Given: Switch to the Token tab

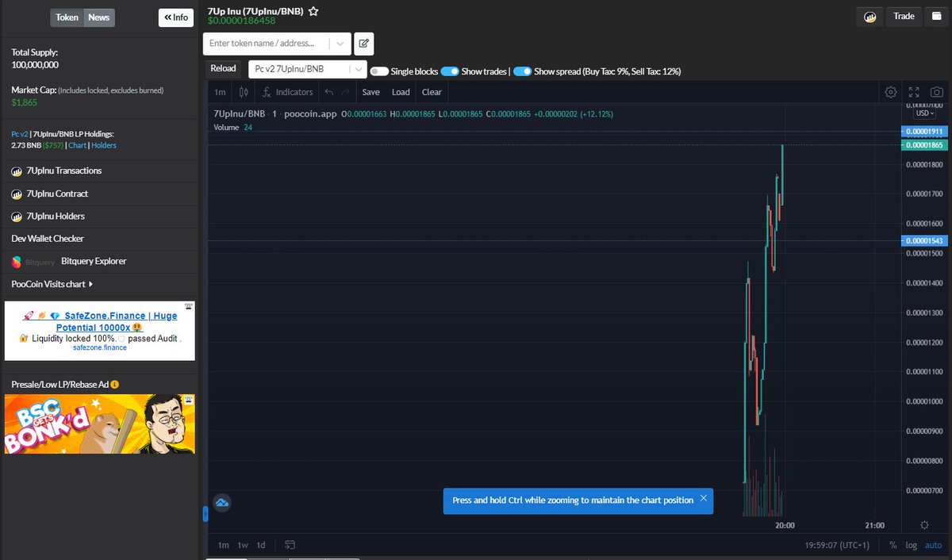Looking at the screenshot, I should coord(67,17).
